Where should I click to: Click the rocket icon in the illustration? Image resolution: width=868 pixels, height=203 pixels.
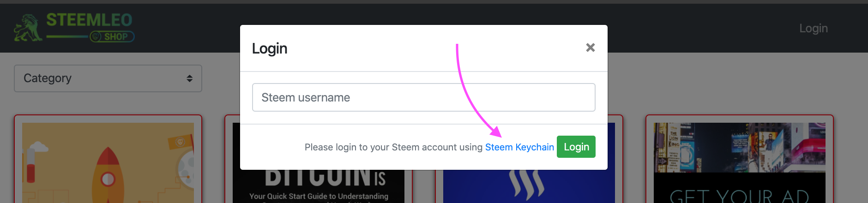[x=107, y=175]
